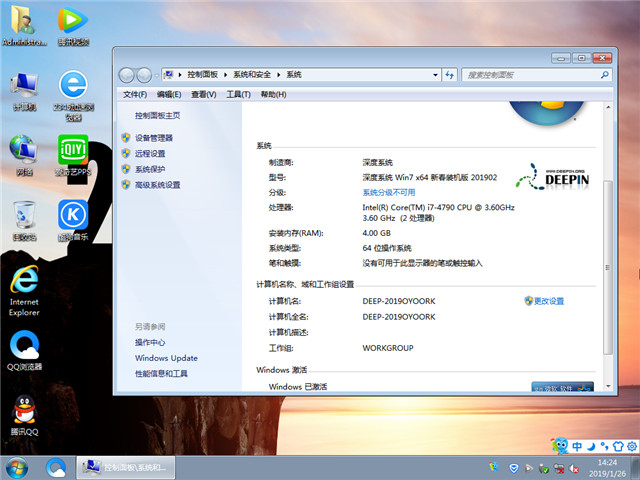Open the 文件(F) menu
This screenshot has width=640, height=480.
135,94
